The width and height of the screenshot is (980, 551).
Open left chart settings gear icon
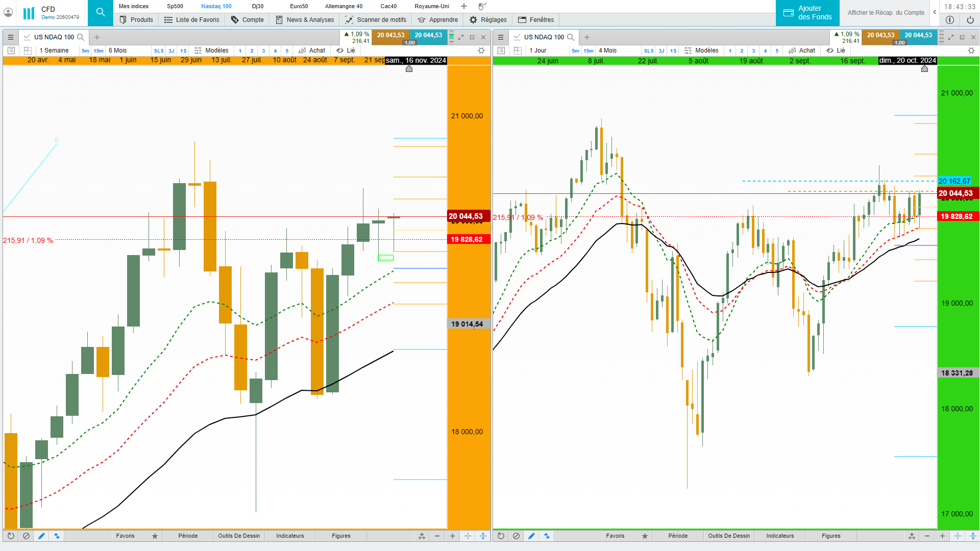click(481, 51)
